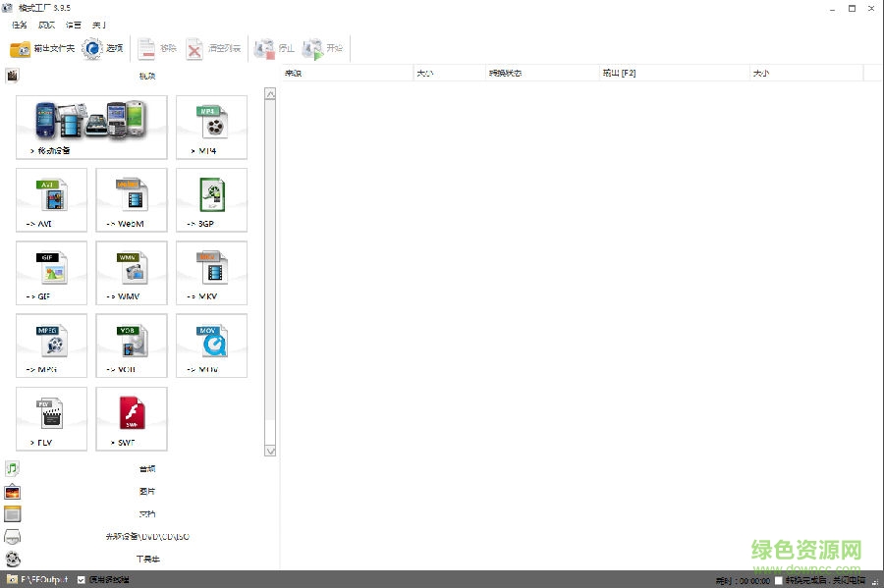Select the MP4 video conversion icon

click(211, 127)
